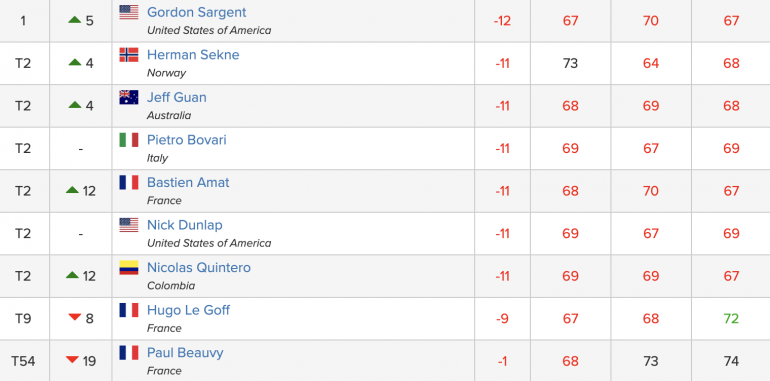Click the Italian flag next to Pietro Bovari
The height and width of the screenshot is (381, 770).
[x=129, y=140]
